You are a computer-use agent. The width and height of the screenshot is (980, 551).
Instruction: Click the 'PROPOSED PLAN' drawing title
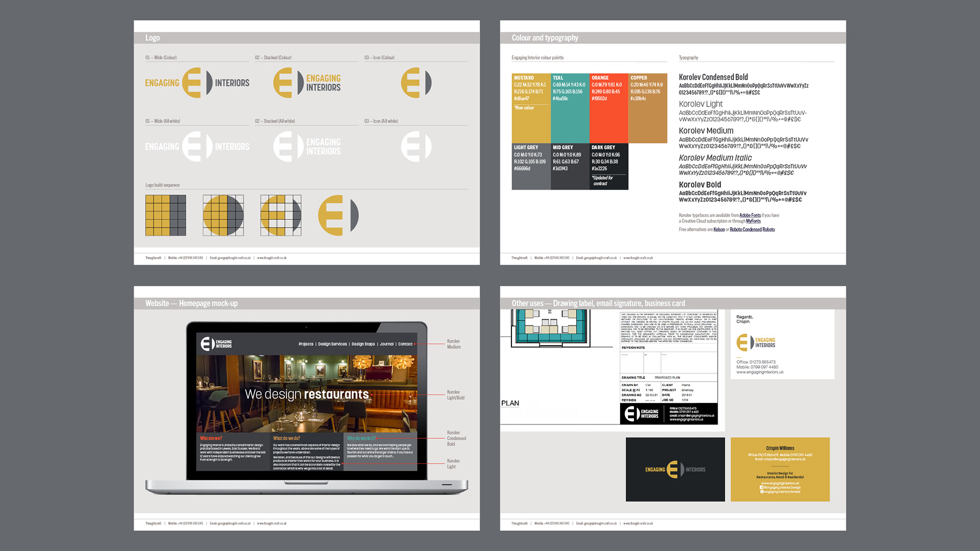pyautogui.click(x=667, y=378)
